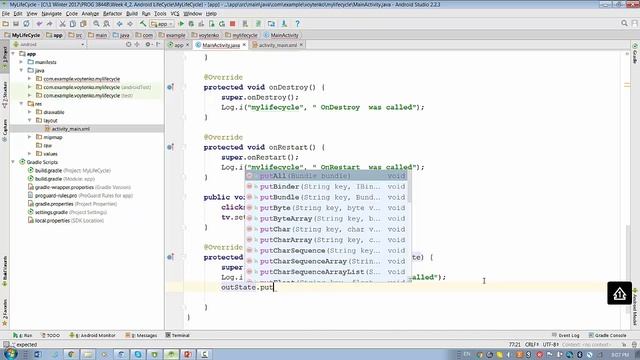Choose putBundle from the completion list
This screenshot has width=640, height=360.
click(x=326, y=197)
